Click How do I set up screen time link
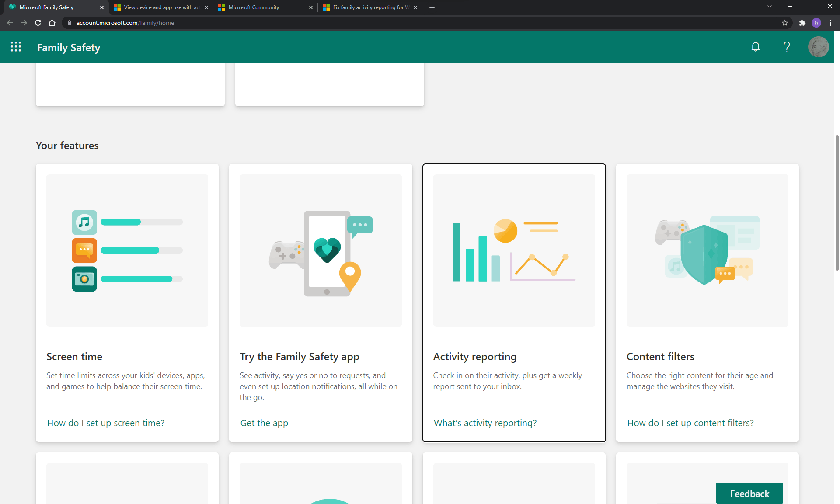 106,423
